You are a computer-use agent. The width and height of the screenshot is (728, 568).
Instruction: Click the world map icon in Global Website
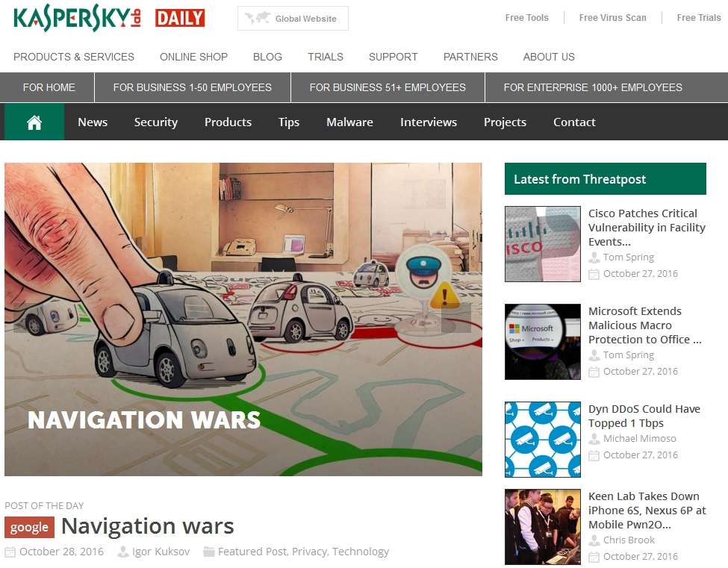[257, 18]
